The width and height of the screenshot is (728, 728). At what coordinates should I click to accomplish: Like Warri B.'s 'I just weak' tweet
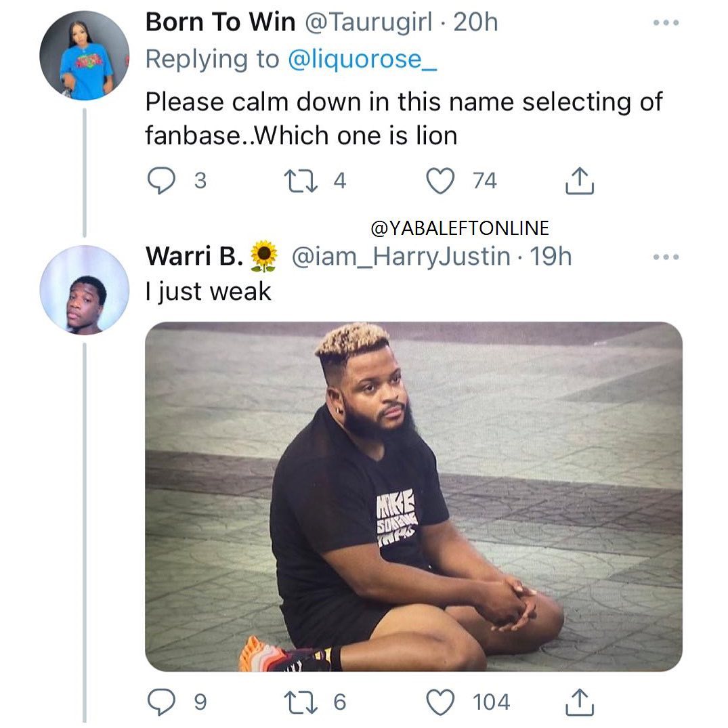pyautogui.click(x=441, y=702)
